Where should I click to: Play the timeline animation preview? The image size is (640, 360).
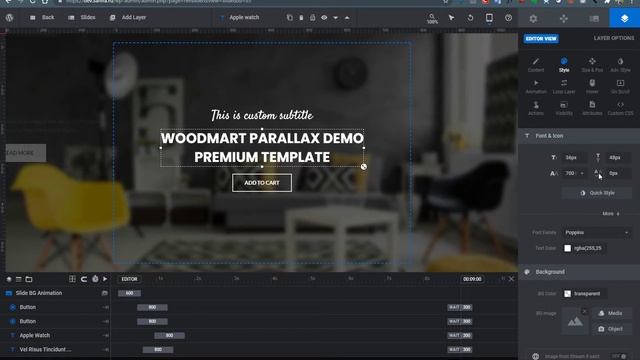pyautogui.click(x=105, y=279)
